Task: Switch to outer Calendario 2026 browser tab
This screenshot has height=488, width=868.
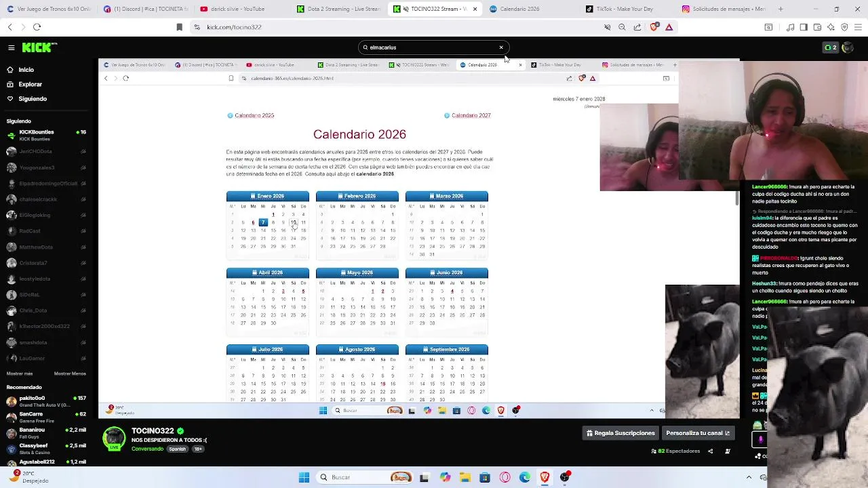Action: point(532,9)
